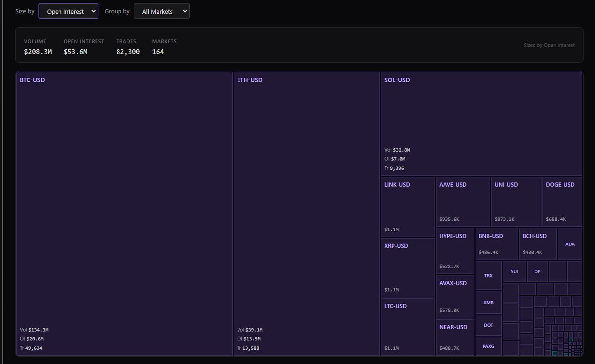Click the total VOLUME $208.3M value
The height and width of the screenshot is (364, 595).
pos(38,52)
